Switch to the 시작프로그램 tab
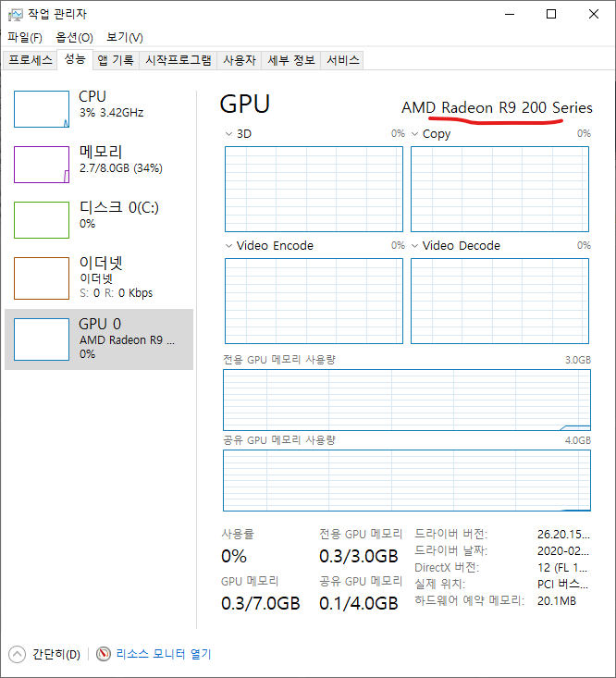The height and width of the screenshot is (678, 616). coord(179,60)
